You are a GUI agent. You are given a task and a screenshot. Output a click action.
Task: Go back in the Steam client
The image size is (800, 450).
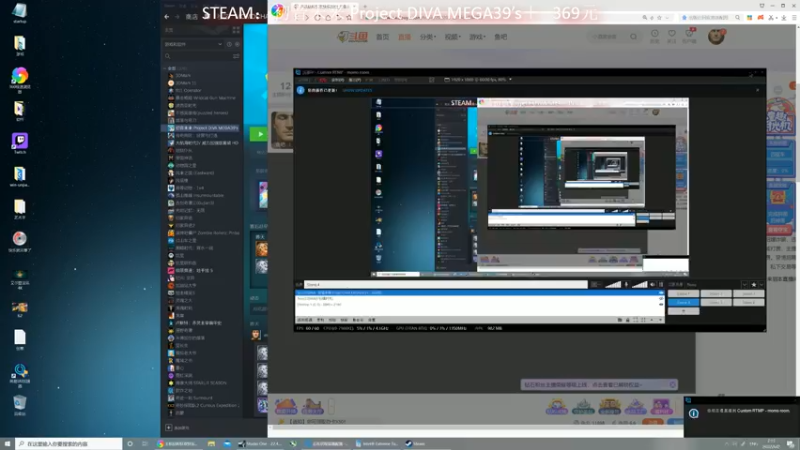pos(167,17)
